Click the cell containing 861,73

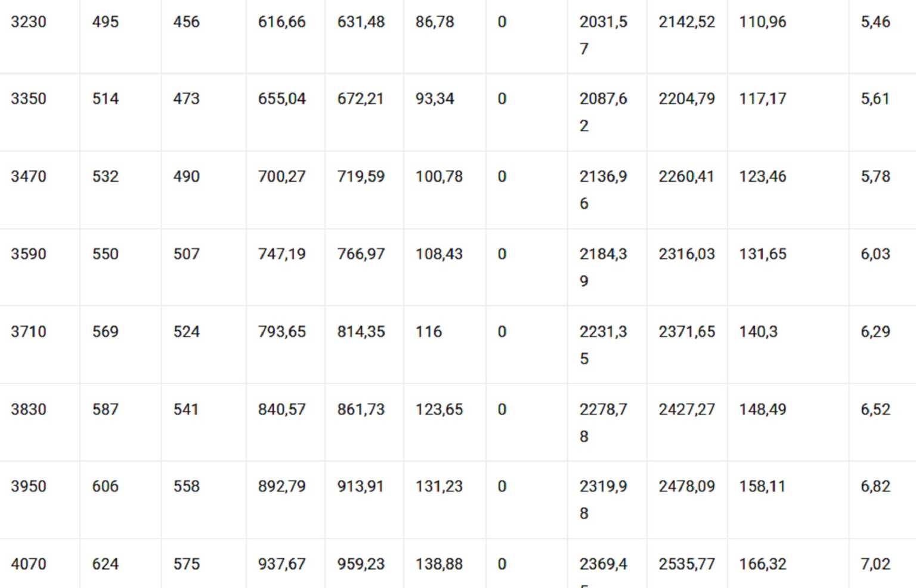pos(361,410)
